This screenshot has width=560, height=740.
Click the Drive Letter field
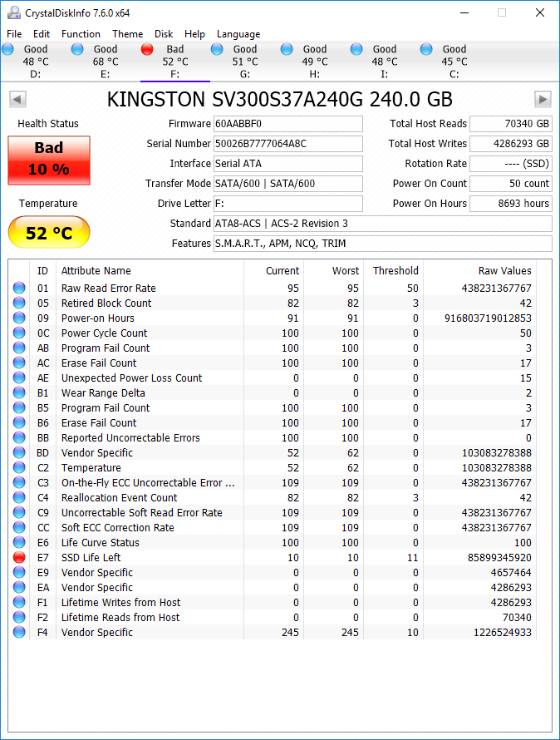pyautogui.click(x=288, y=204)
